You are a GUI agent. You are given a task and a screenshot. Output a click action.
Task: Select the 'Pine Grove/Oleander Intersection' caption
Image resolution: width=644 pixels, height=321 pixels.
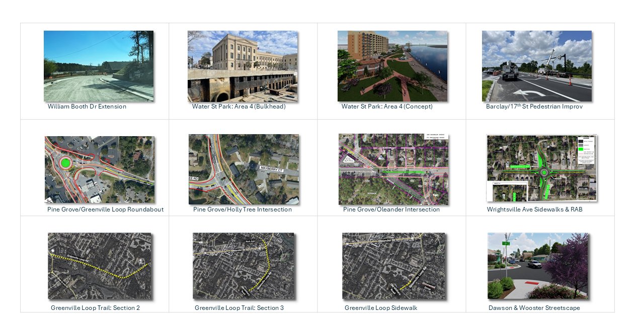click(x=391, y=209)
